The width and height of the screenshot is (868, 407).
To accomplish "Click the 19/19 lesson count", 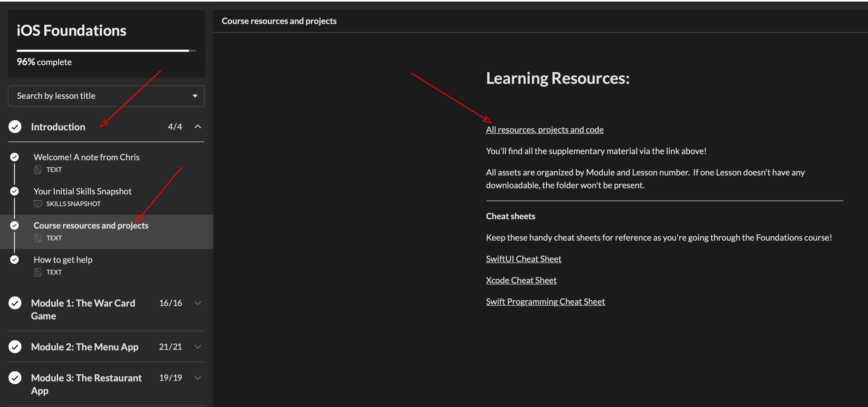I will click(x=170, y=378).
